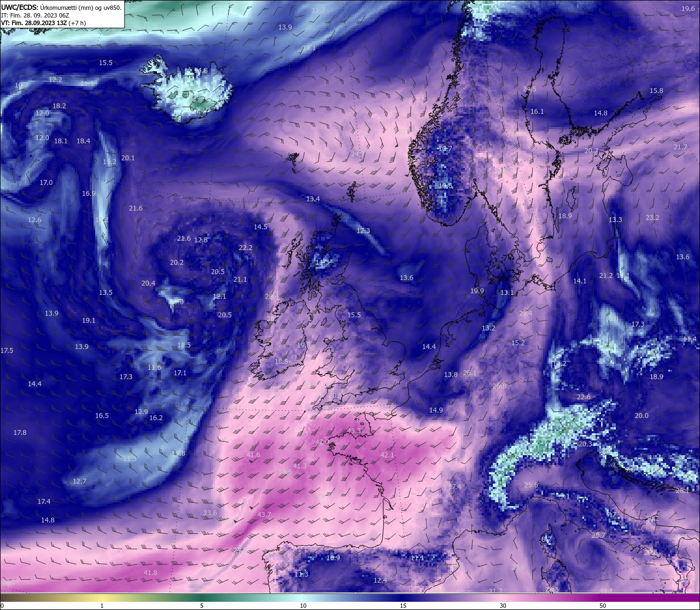The image size is (700, 610).
Task: Click the 18.1 value on the map
Action: pos(61,141)
